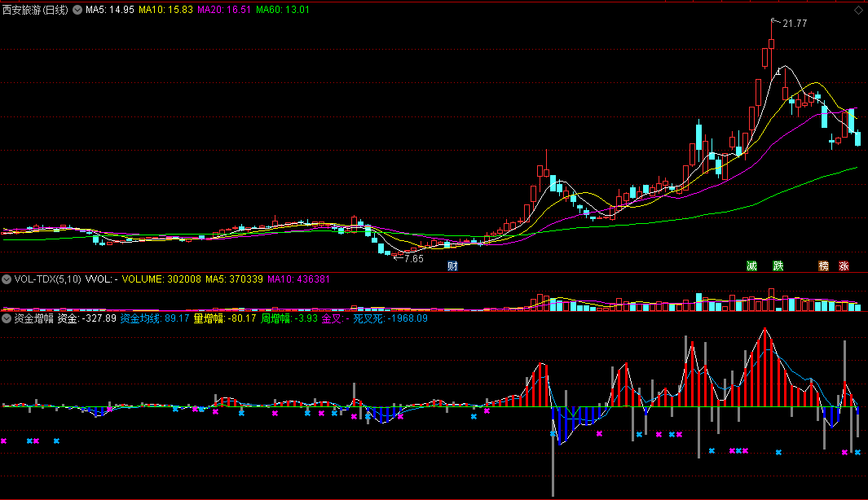Open the 西安旅游(日线) main chart indicator dropdown
This screenshot has width=868, height=500.
[x=77, y=10]
